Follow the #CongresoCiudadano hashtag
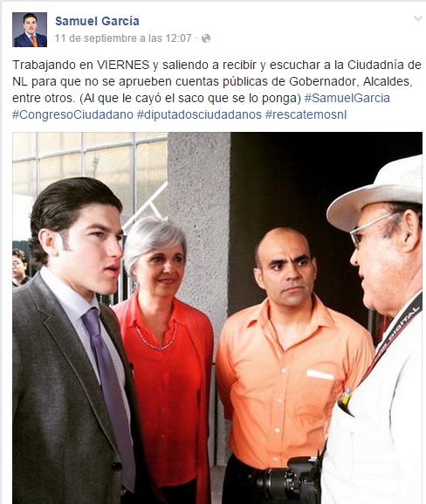This screenshot has height=504, width=426. (x=72, y=114)
